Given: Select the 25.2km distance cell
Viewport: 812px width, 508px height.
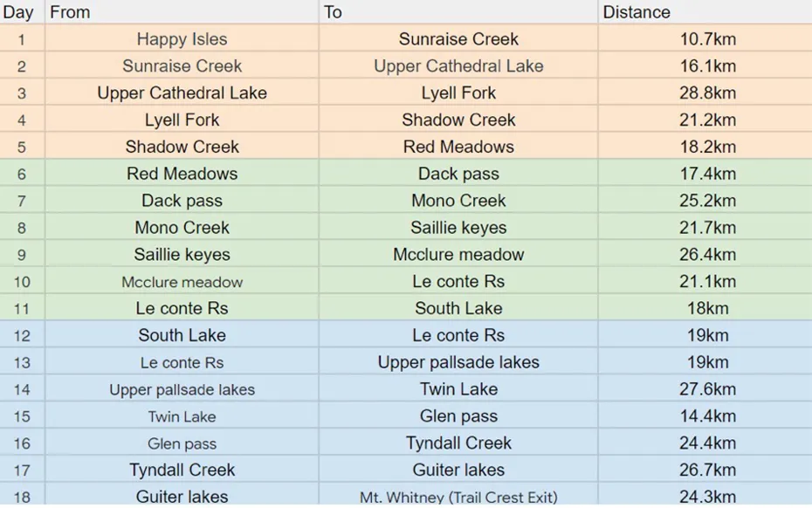Looking at the screenshot, I should pyautogui.click(x=707, y=201).
